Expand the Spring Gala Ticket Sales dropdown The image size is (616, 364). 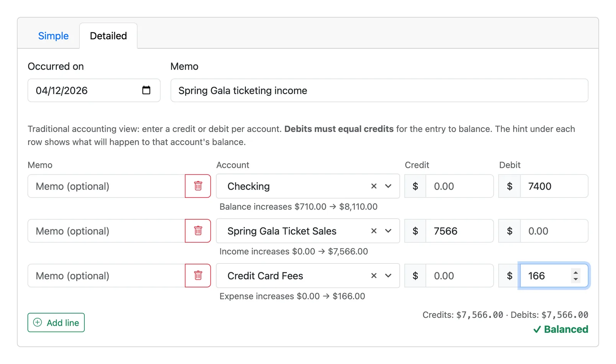[x=388, y=231]
